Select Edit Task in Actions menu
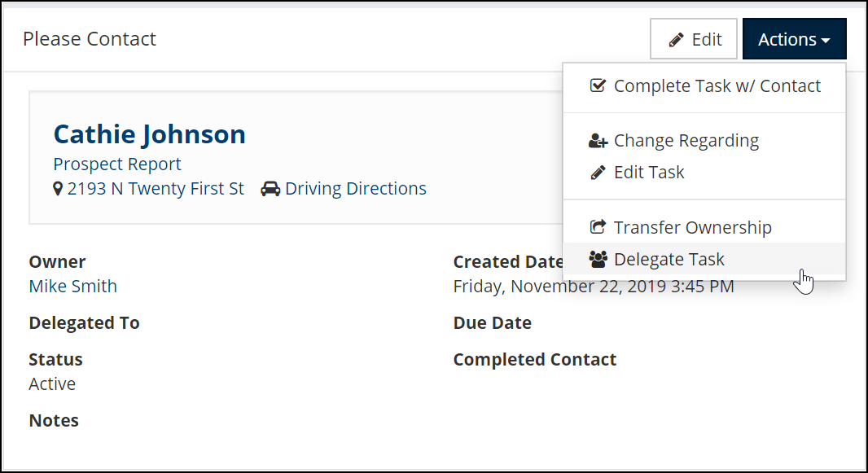Viewport: 868px width, 473px height. (704, 173)
